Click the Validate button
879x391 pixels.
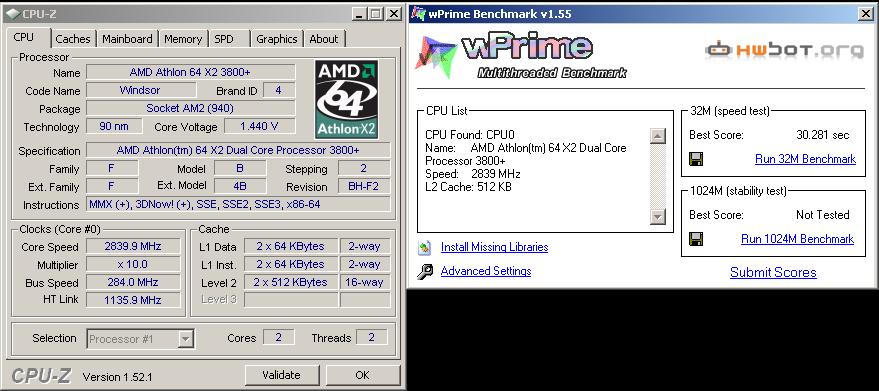coord(282,375)
